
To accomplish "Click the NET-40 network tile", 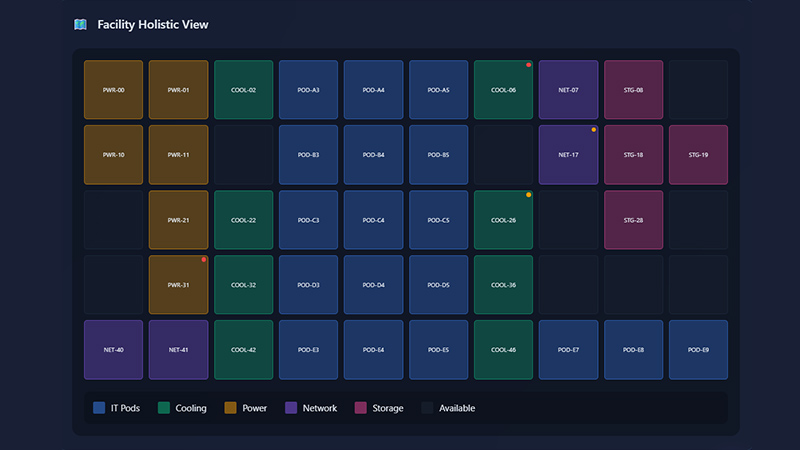I will click(x=113, y=350).
